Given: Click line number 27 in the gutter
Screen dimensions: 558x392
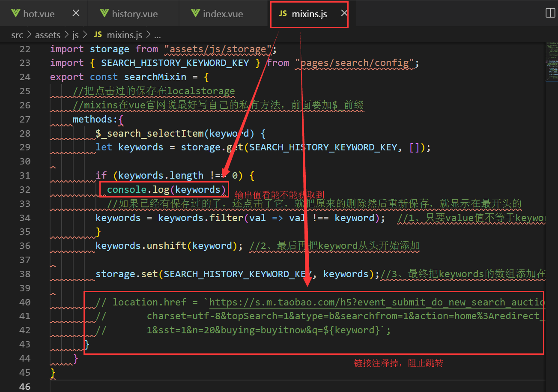Looking at the screenshot, I should coord(25,119).
